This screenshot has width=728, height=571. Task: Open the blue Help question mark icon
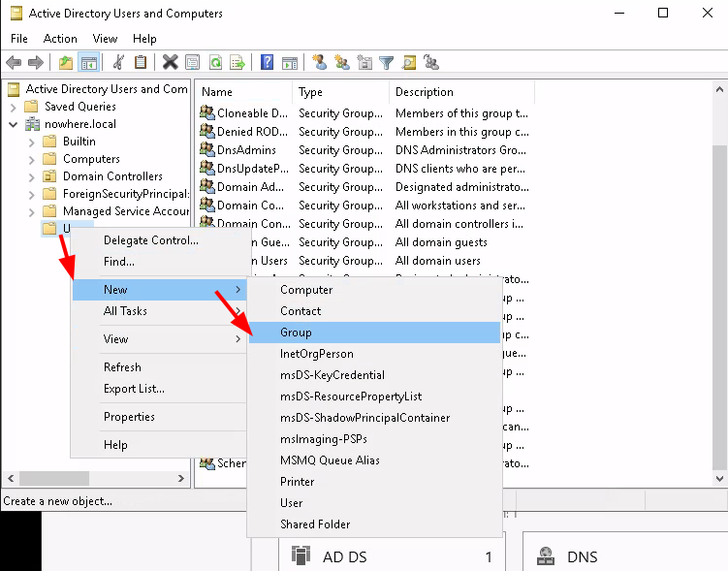(x=267, y=62)
